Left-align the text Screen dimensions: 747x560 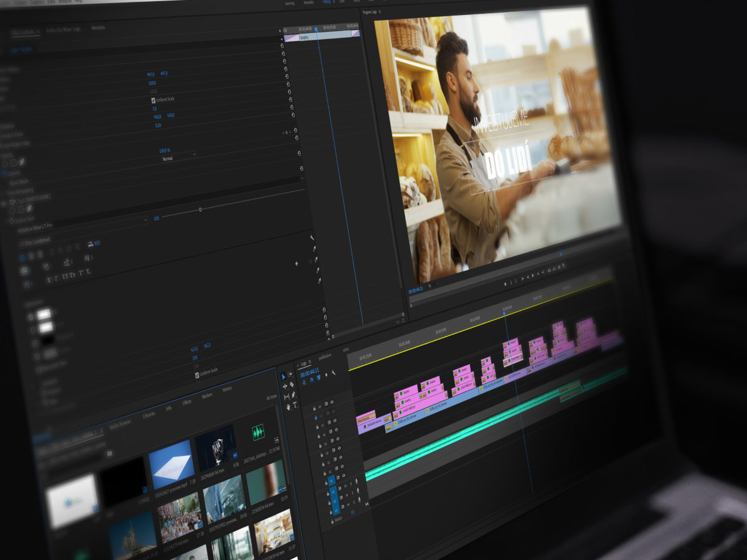click(x=22, y=258)
